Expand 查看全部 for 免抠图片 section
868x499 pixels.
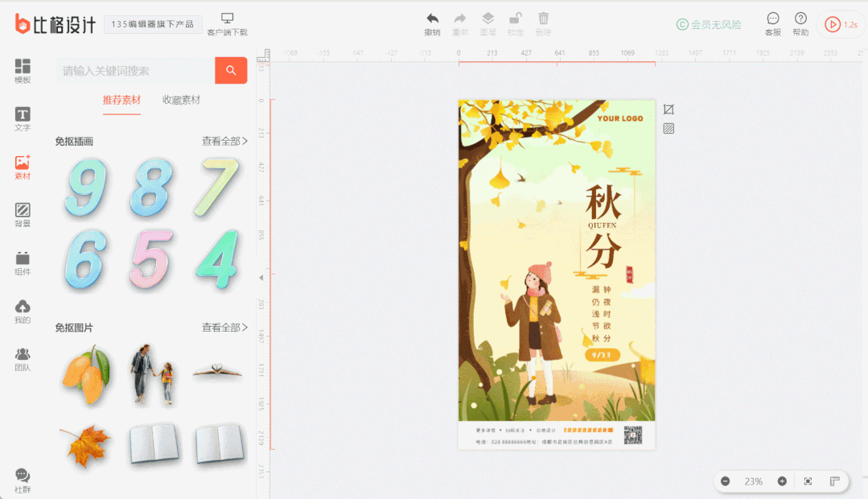pos(224,328)
